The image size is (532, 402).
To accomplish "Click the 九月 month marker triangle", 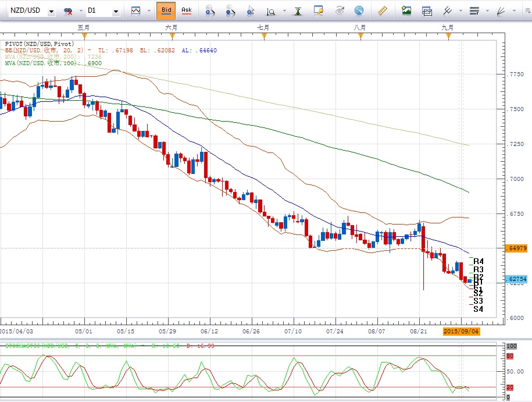I will 448,36.
